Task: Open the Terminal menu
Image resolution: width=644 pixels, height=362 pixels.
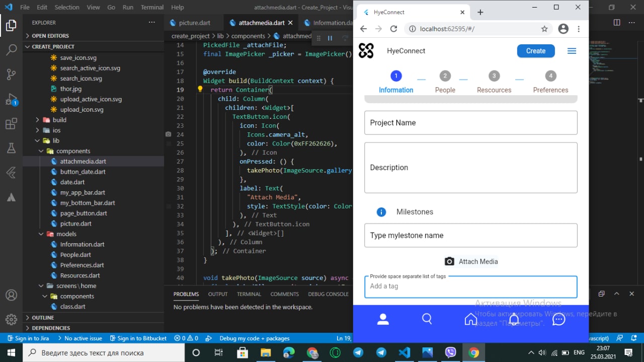Action: (152, 8)
